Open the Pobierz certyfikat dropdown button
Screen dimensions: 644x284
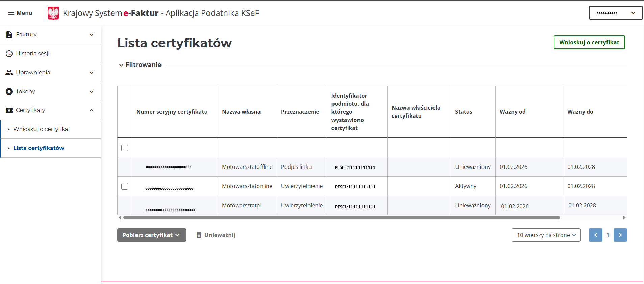click(151, 235)
